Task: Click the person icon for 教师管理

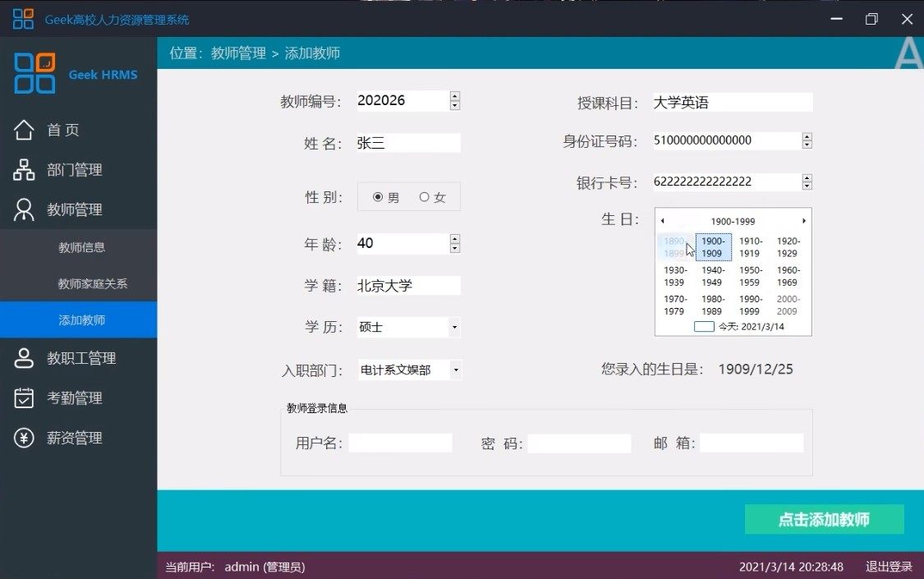Action: pyautogui.click(x=24, y=209)
